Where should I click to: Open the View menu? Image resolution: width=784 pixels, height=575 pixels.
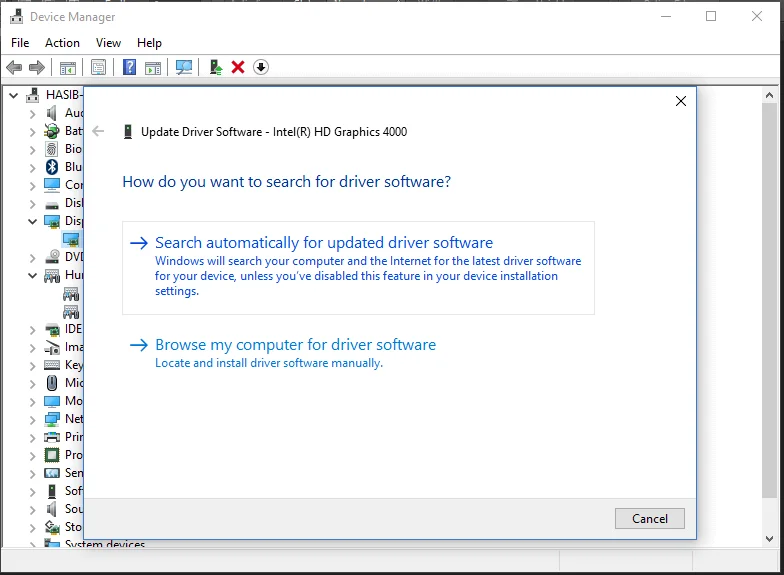point(108,43)
